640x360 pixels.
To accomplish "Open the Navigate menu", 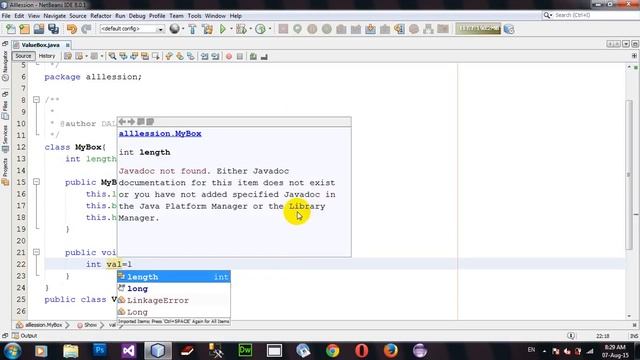I will coord(54,16).
